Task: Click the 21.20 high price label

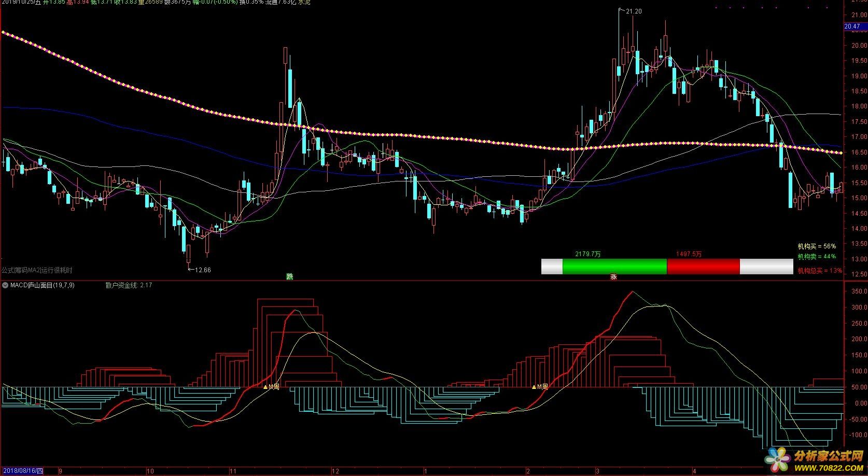Action: pos(634,11)
